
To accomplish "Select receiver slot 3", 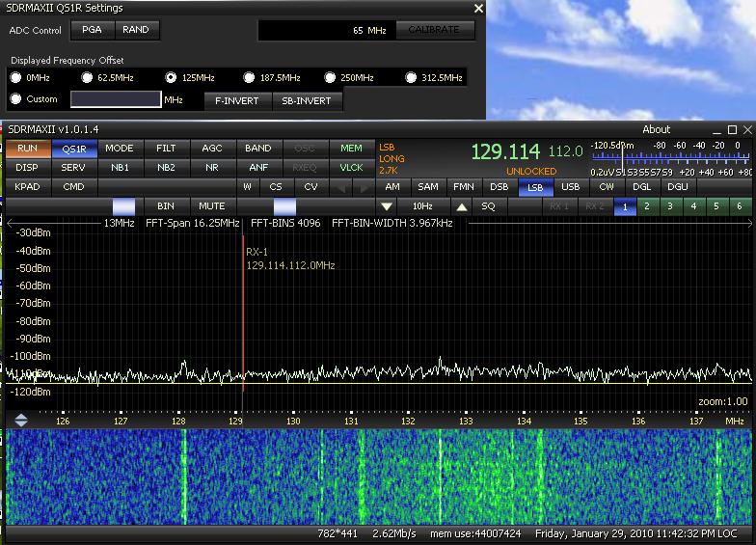I will point(670,206).
